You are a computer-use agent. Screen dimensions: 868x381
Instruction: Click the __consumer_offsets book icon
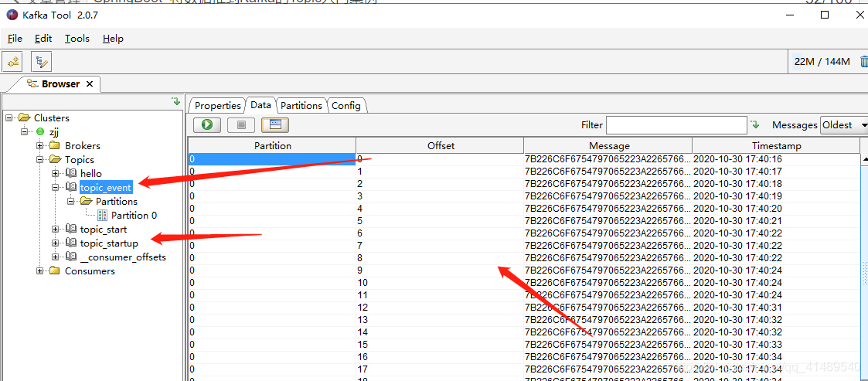pyautogui.click(x=71, y=257)
